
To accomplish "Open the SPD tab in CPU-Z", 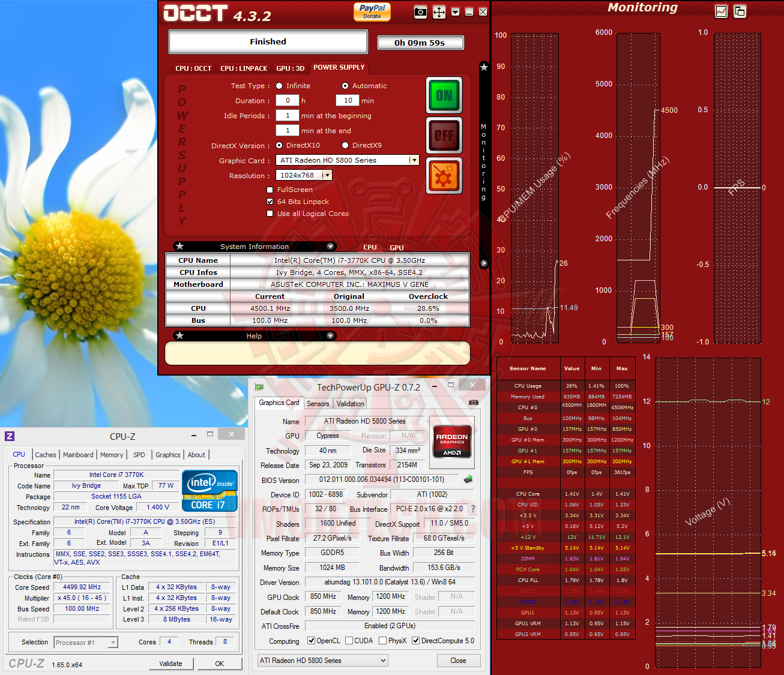I will [x=139, y=455].
